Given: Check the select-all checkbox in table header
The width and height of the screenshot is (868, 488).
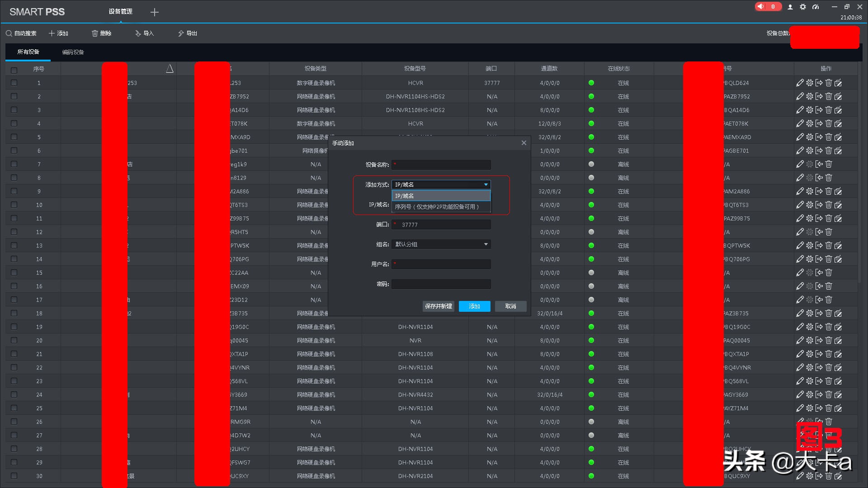Looking at the screenshot, I should click(x=14, y=70).
